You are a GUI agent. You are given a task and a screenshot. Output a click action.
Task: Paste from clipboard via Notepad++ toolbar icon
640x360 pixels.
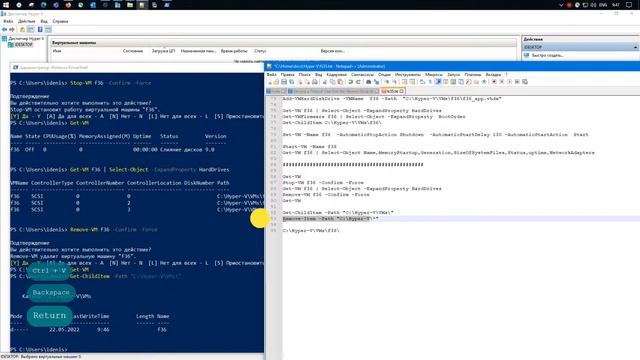[x=340, y=82]
